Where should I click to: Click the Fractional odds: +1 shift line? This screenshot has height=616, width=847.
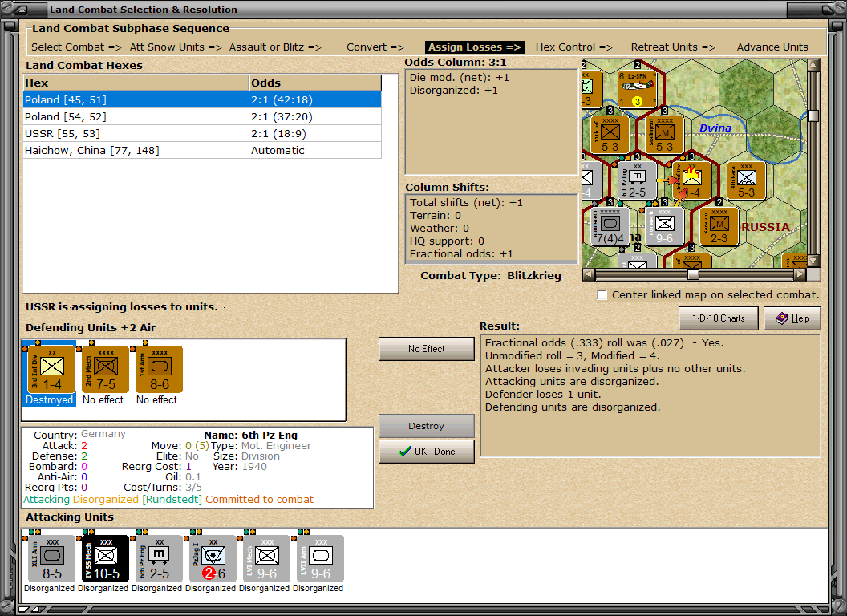(461, 254)
